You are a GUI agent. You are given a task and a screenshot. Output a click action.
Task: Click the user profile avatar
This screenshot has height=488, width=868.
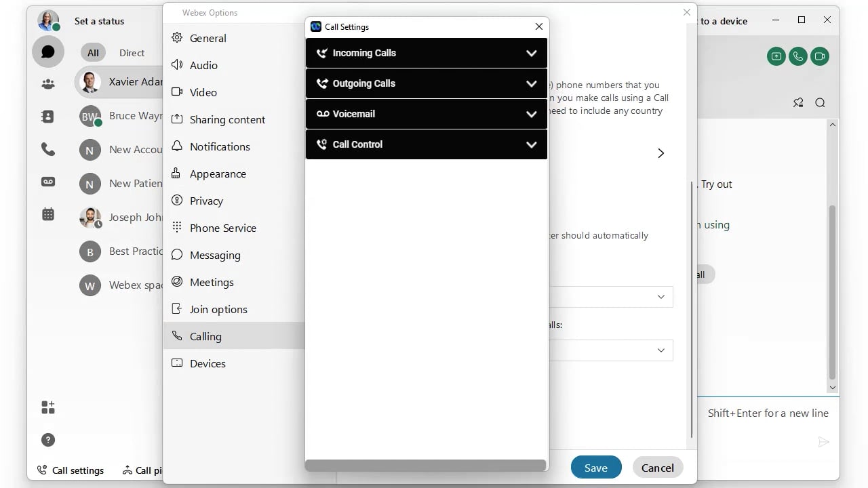[48, 20]
